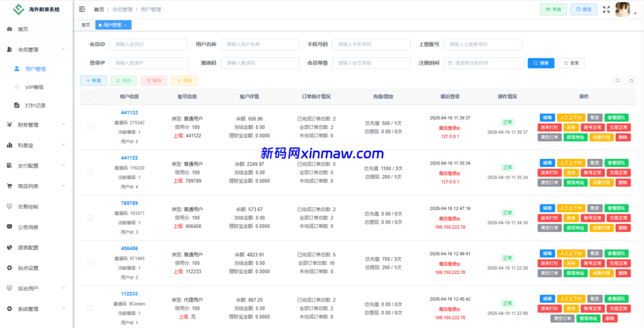This screenshot has height=328, width=644.
Task: Focus the 手机号码 input field
Action: [x=371, y=45]
